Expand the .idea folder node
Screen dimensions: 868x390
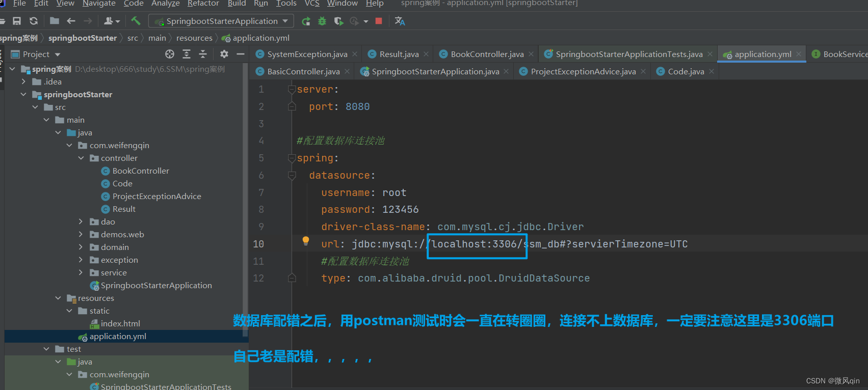23,81
